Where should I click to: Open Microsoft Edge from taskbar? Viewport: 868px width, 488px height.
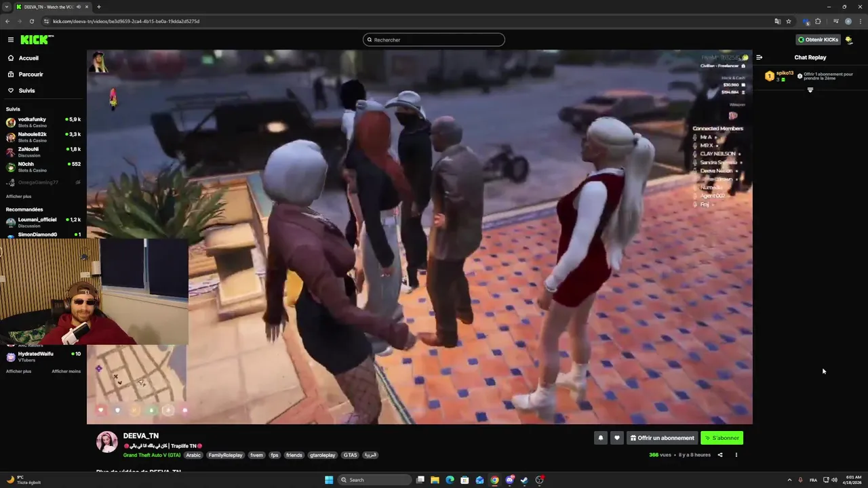click(450, 480)
